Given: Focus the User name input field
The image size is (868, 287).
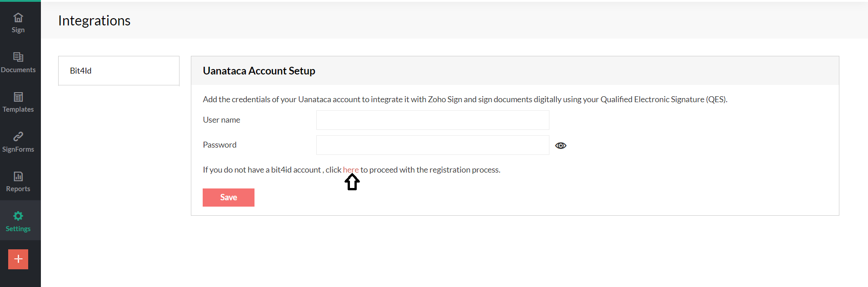Looking at the screenshot, I should click(433, 120).
